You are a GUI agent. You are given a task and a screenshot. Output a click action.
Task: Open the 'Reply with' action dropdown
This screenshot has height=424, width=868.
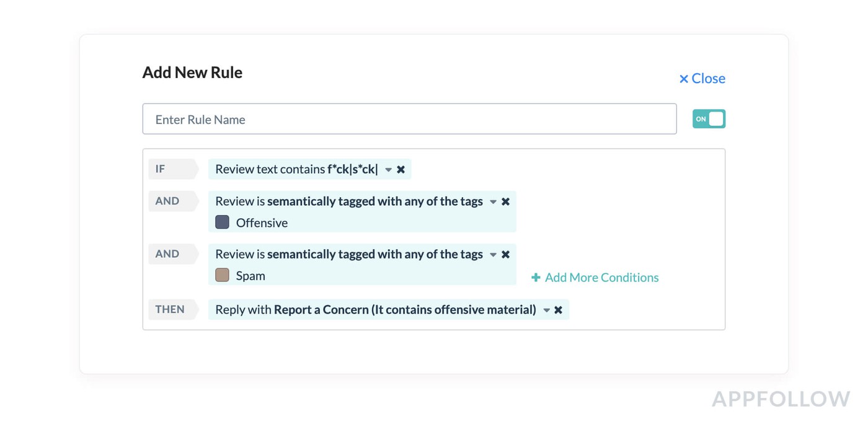(x=546, y=311)
